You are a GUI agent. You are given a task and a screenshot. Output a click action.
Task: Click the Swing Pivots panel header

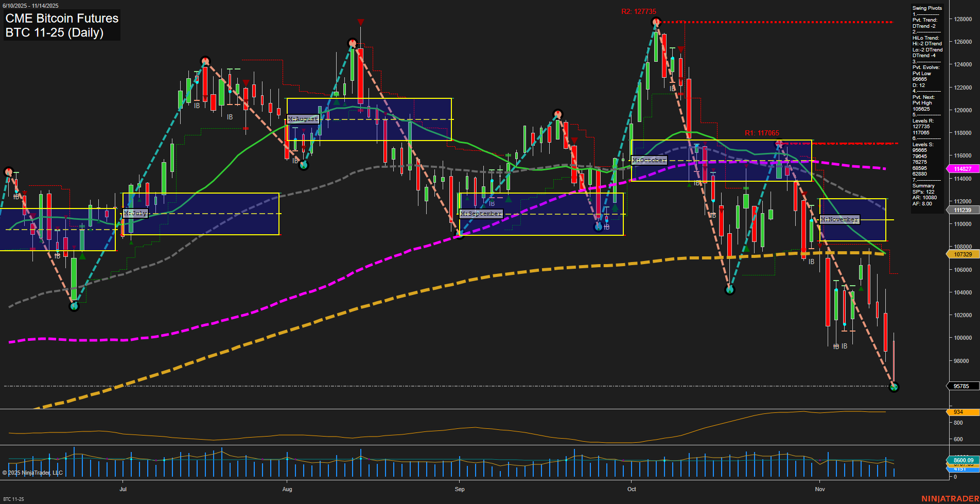(x=927, y=8)
